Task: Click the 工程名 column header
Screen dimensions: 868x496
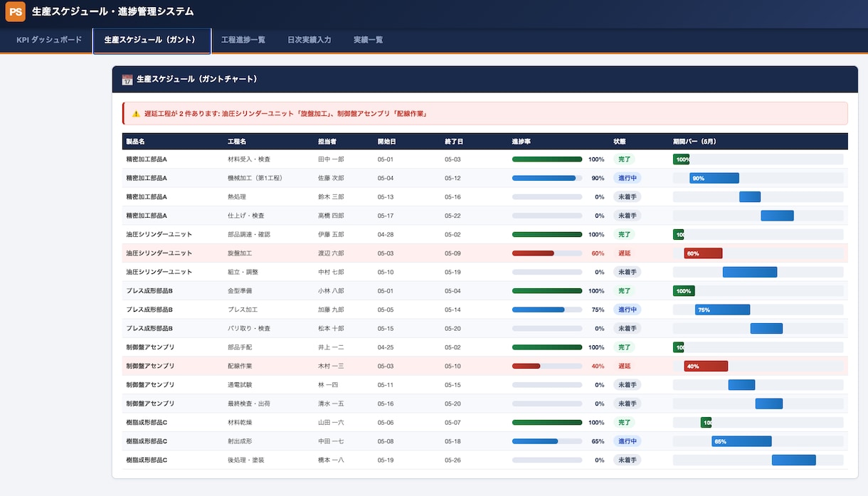Action: click(237, 142)
